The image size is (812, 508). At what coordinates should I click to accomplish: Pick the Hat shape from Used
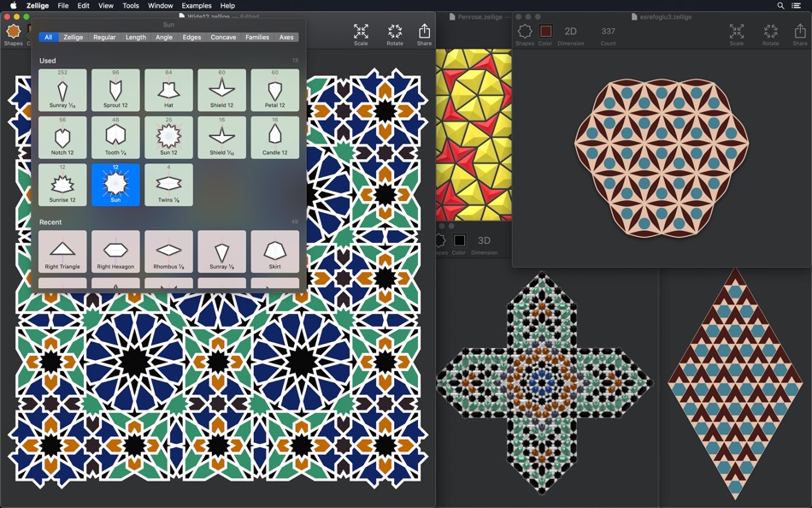point(168,91)
